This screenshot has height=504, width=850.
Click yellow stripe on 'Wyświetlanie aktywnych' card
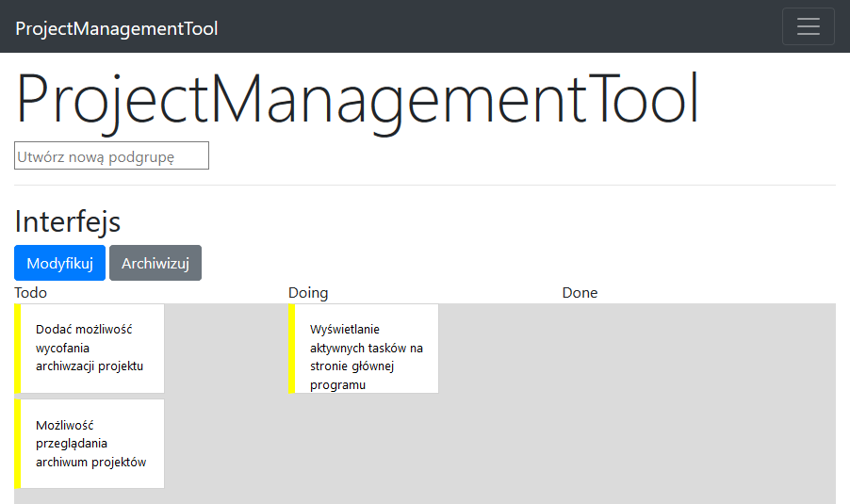click(291, 348)
